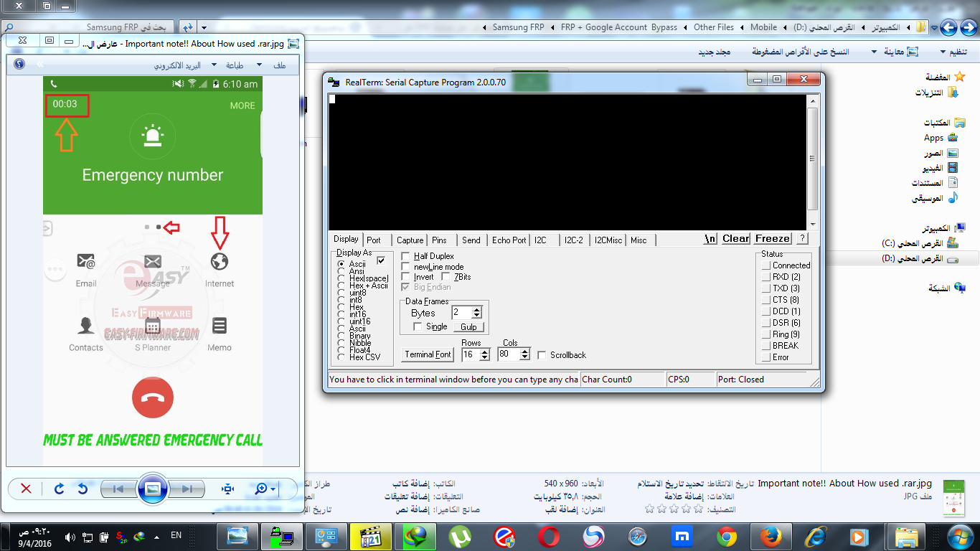Choose Binary in the Display As list
980x551 pixels.
[x=341, y=336]
